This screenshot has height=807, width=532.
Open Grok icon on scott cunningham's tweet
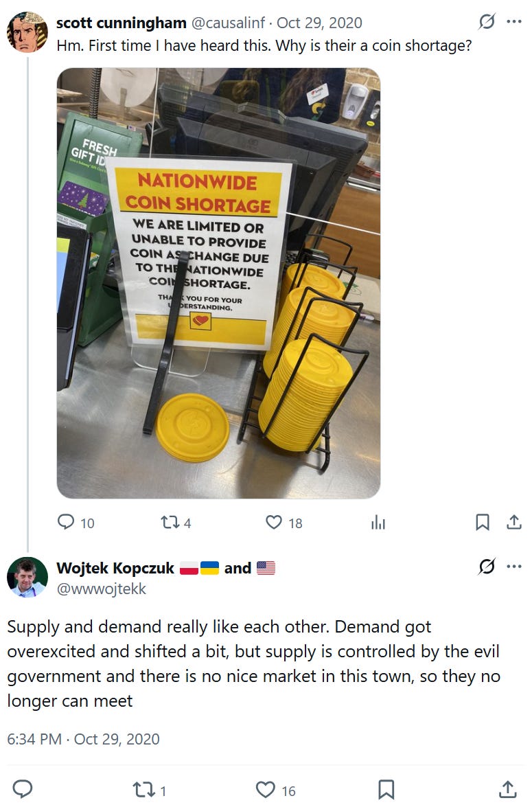pyautogui.click(x=487, y=21)
